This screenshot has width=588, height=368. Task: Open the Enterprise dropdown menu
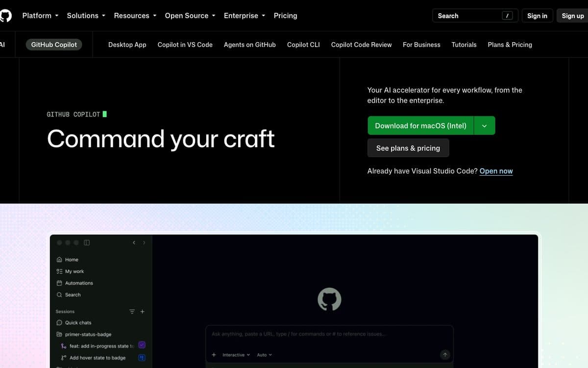(x=245, y=16)
